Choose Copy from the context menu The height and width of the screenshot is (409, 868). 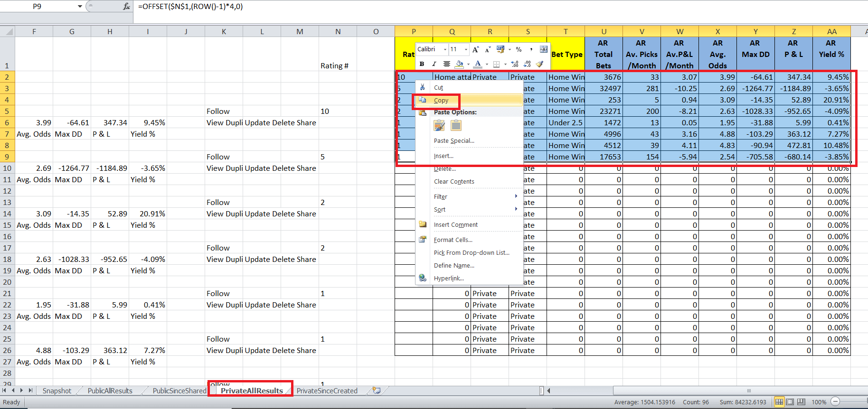469,100
